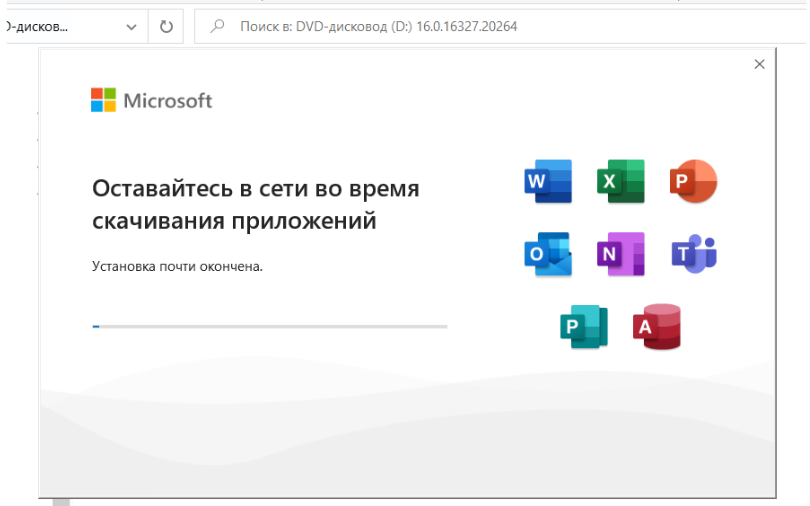
Task: Click the teal Publisher icon
Action: click(x=583, y=327)
